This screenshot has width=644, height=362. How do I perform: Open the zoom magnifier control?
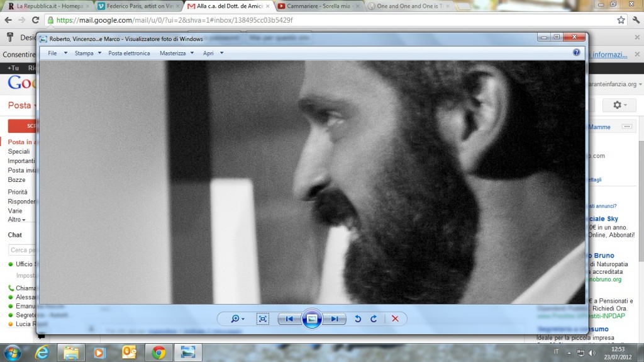[x=237, y=319]
